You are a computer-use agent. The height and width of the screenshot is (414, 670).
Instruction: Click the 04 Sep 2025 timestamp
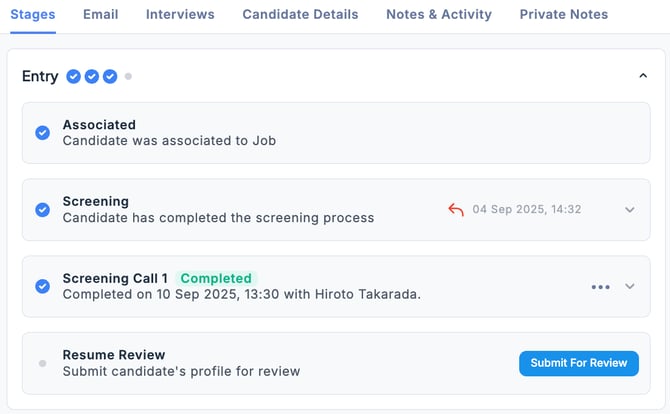(x=527, y=210)
